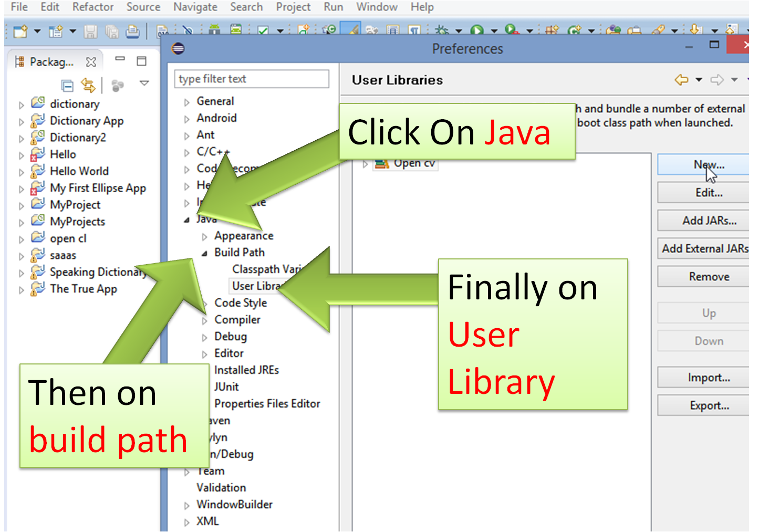Click the Add External JARs button
The width and height of the screenshot is (769, 532).
pyautogui.click(x=706, y=248)
